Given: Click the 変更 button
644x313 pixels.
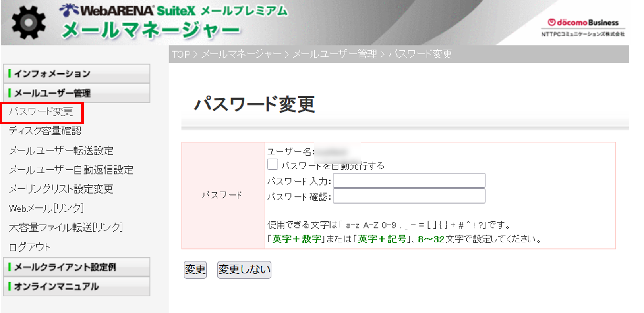Looking at the screenshot, I should pyautogui.click(x=195, y=270).
